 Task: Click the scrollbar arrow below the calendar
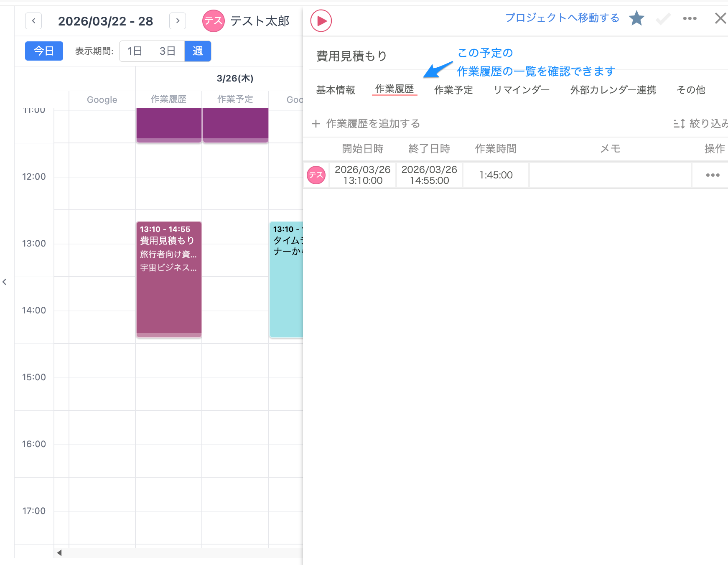pyautogui.click(x=59, y=552)
